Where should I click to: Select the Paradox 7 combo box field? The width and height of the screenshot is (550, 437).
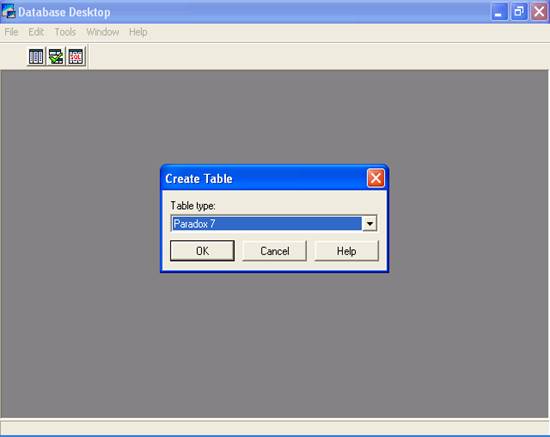[274, 223]
